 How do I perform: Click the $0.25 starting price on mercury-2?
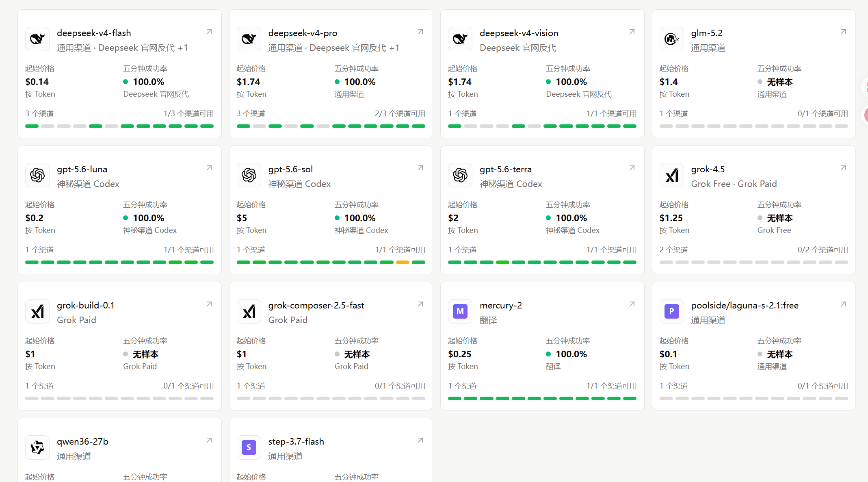[460, 354]
